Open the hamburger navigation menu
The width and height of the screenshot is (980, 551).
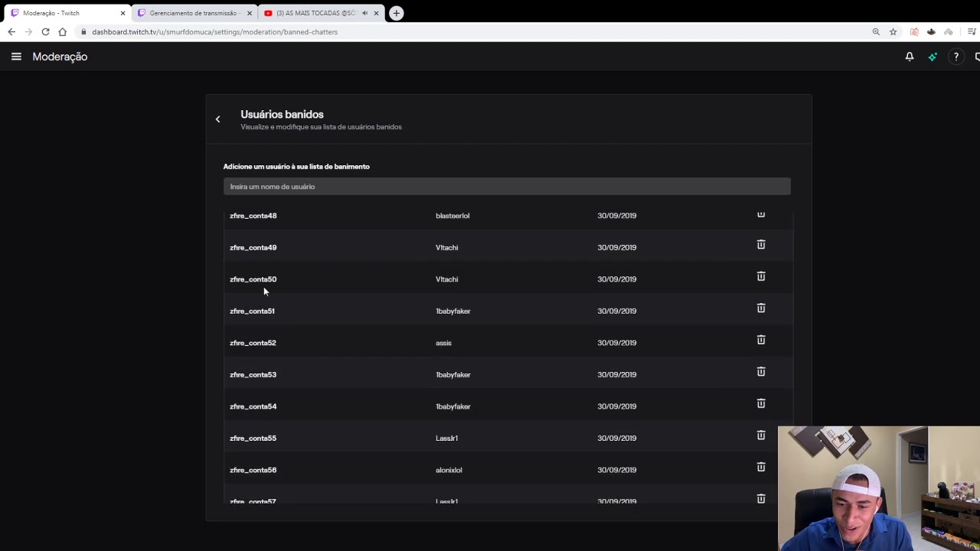(16, 57)
